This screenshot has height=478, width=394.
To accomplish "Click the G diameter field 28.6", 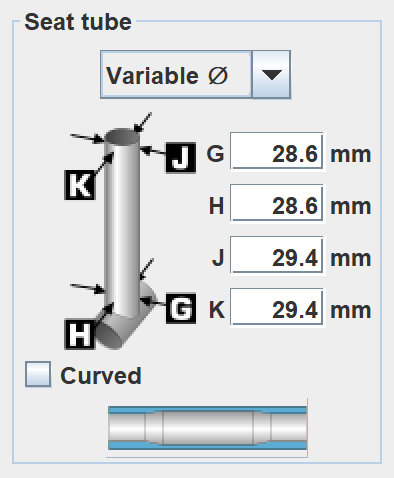I will coord(277,152).
